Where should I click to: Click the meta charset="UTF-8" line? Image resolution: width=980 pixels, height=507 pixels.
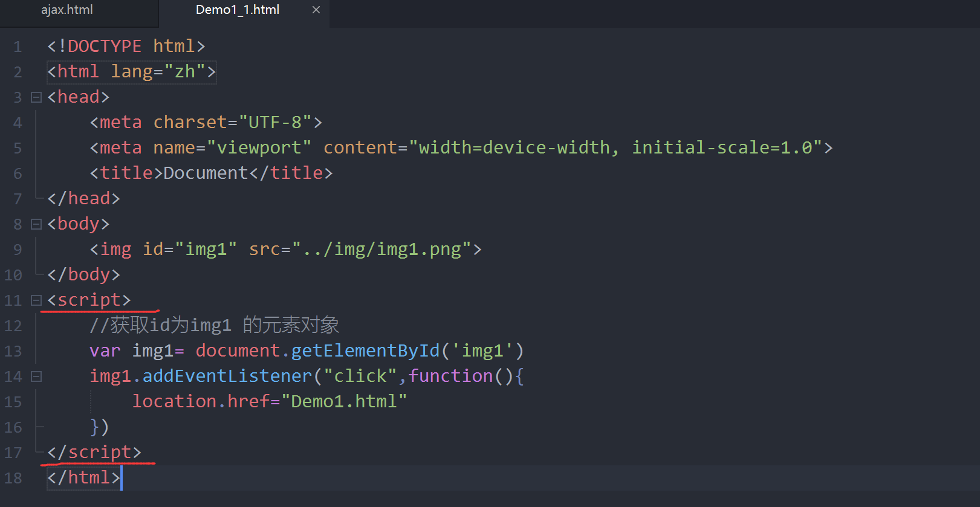[206, 122]
